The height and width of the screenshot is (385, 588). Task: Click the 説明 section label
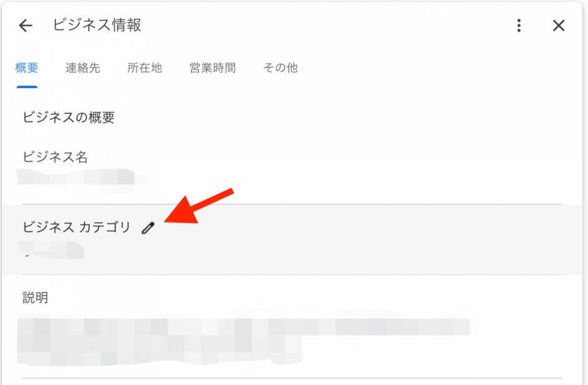pos(35,297)
